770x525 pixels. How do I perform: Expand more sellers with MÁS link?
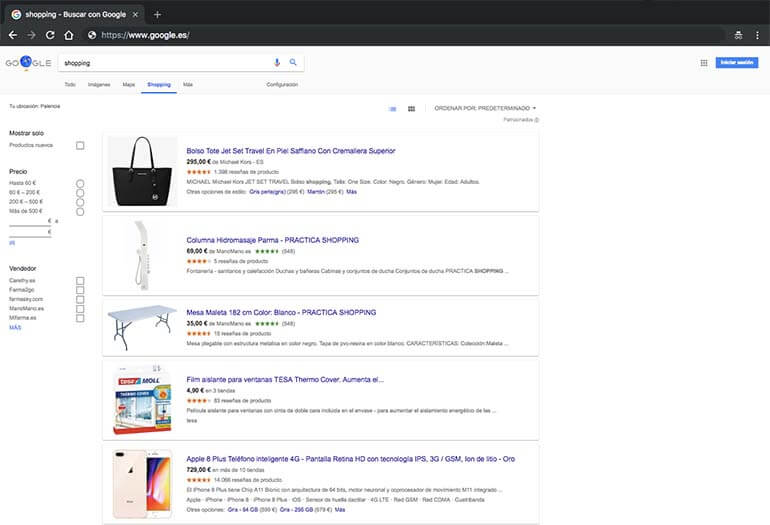tap(15, 328)
